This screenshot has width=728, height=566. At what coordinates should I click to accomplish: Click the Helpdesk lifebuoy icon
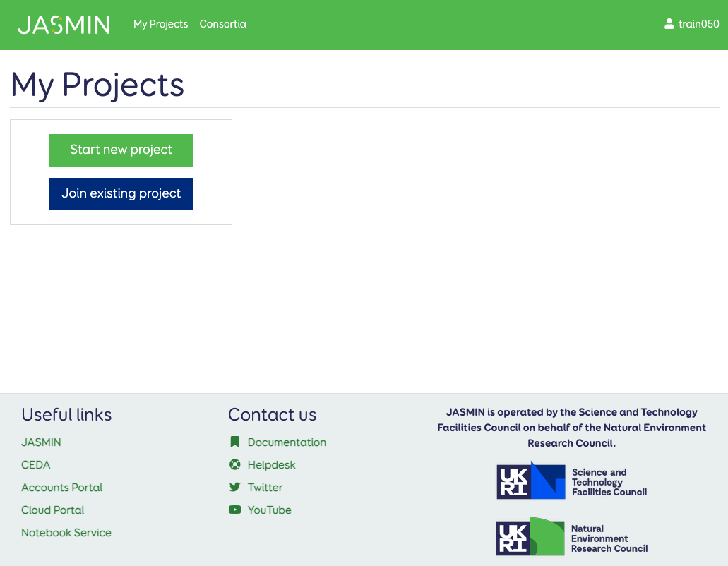[x=235, y=465]
